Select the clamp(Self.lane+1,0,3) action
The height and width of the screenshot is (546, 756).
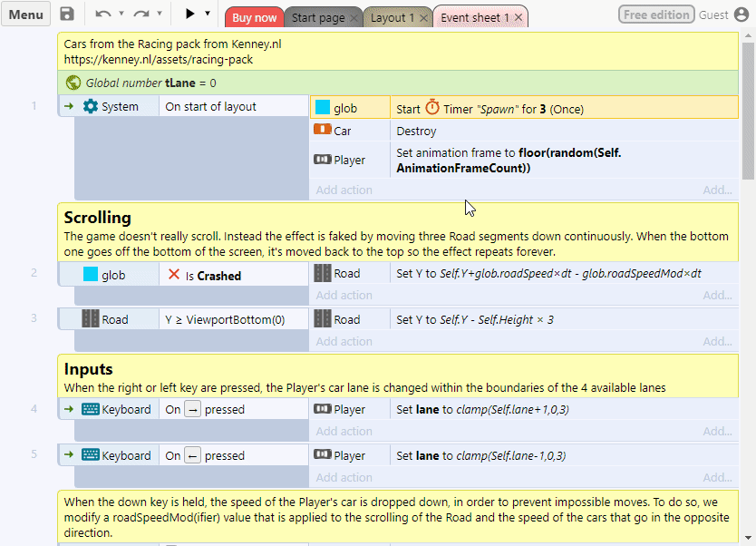564,410
